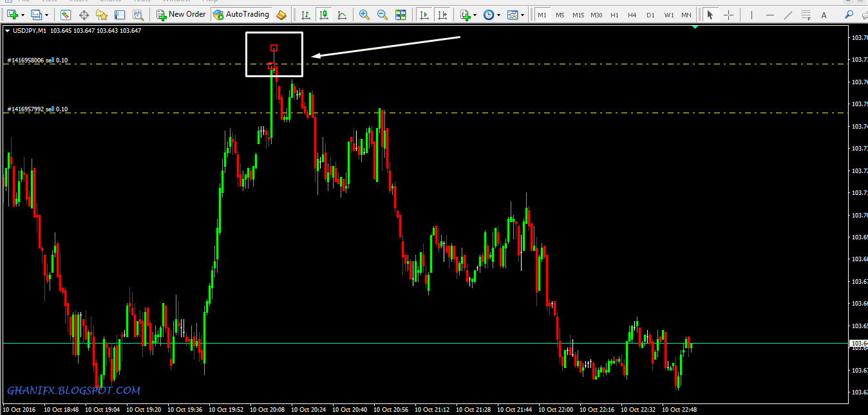Expand the Templates dropdown arrow
The height and width of the screenshot is (415, 868).
coord(522,14)
